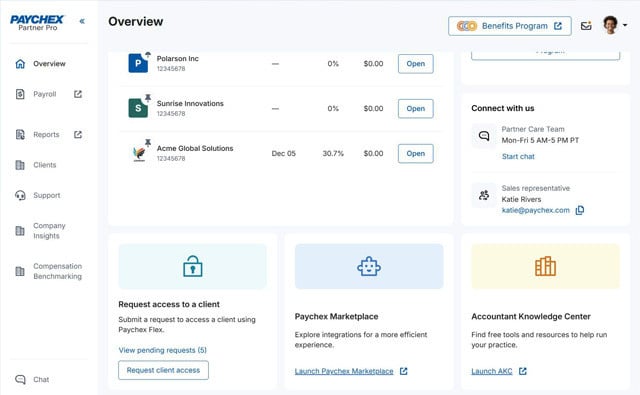Unpin Acme Global Solutions pin icon
The height and width of the screenshot is (395, 640).
coord(148,142)
